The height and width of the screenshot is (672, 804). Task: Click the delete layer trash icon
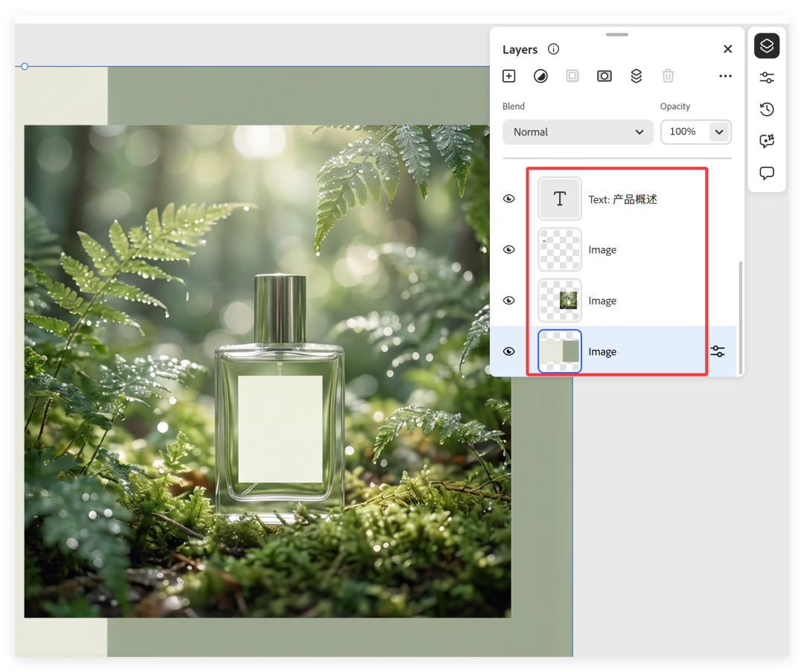point(669,76)
